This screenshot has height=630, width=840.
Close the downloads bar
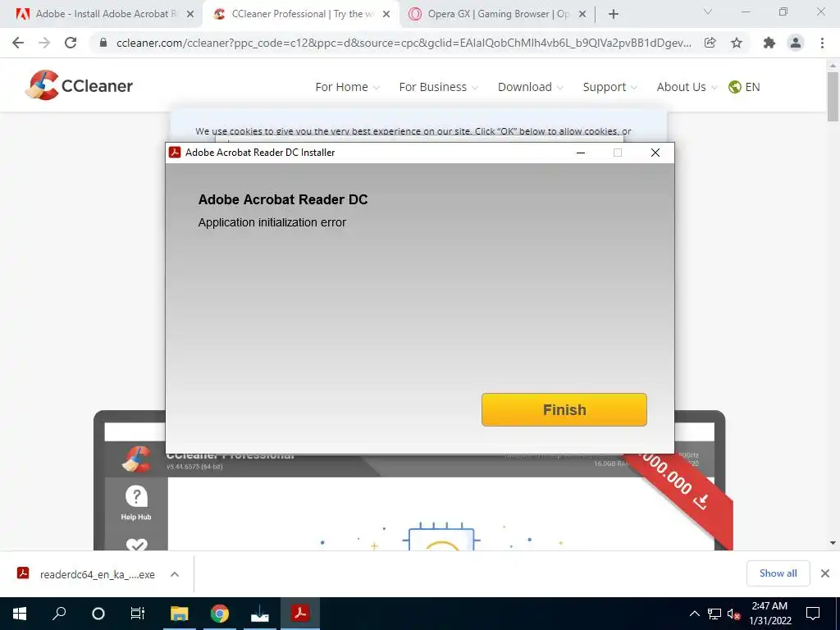pyautogui.click(x=825, y=573)
